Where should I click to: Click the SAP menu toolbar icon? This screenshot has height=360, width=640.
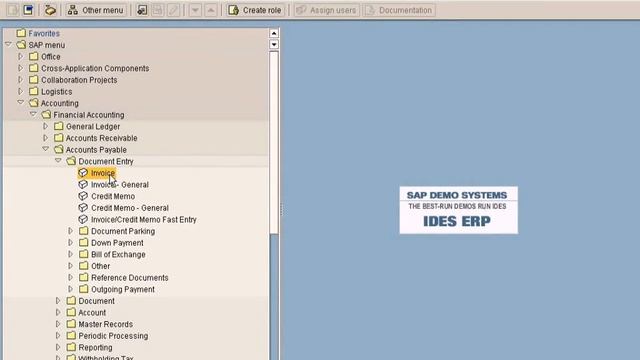[29, 10]
